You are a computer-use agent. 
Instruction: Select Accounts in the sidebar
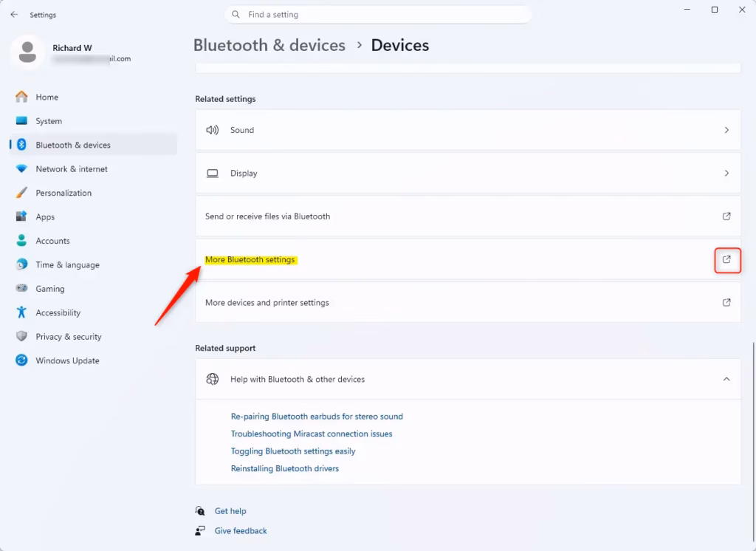click(93, 240)
